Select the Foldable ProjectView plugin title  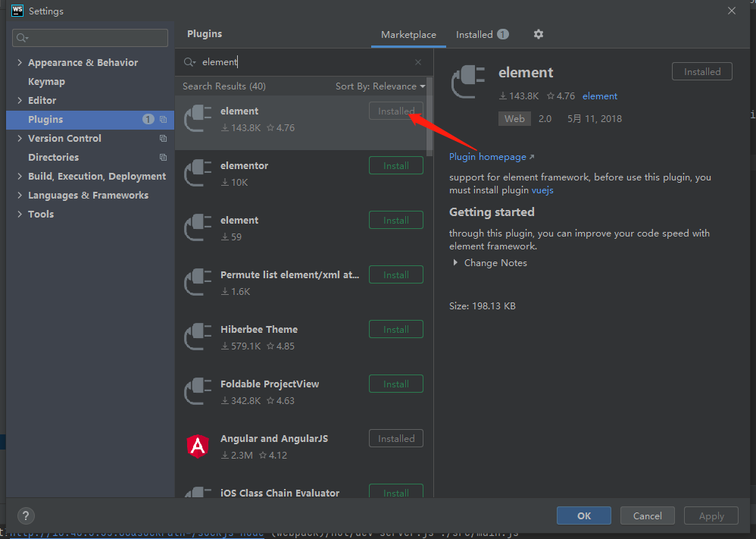point(270,384)
